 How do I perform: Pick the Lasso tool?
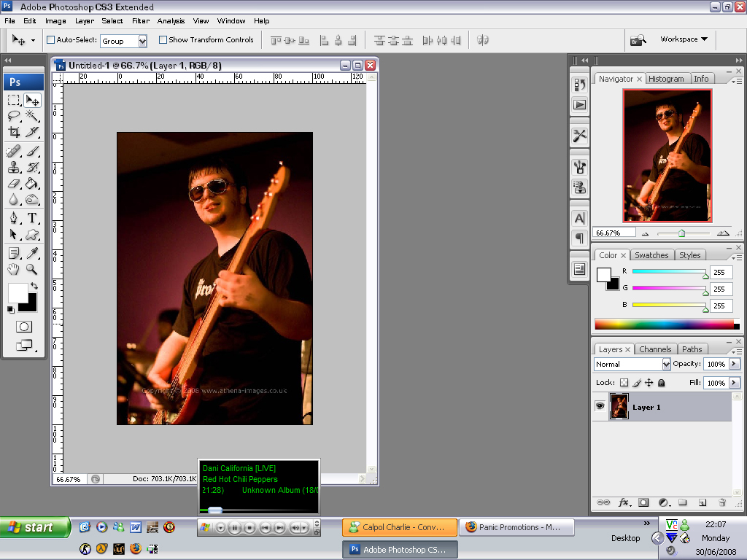coord(14,116)
